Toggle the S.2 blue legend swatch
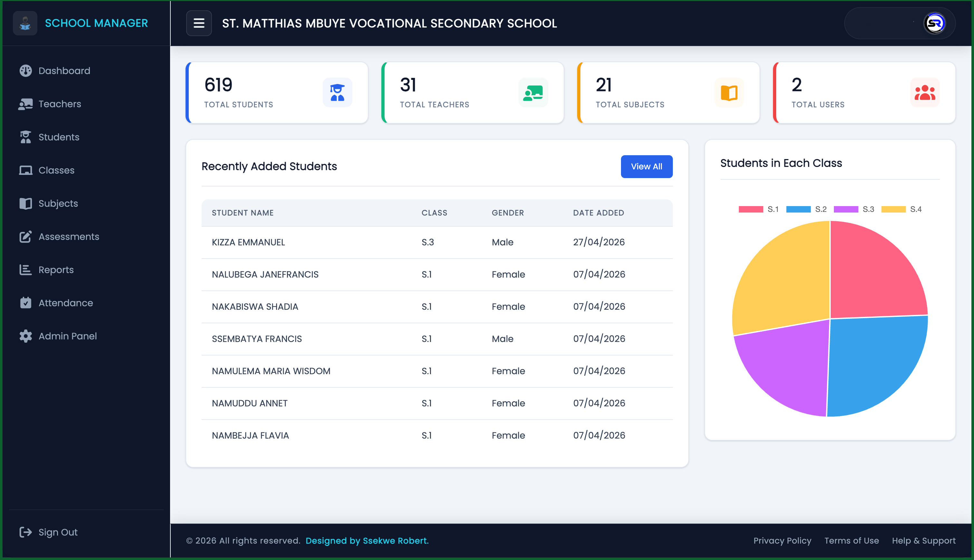The height and width of the screenshot is (560, 974). coord(798,209)
